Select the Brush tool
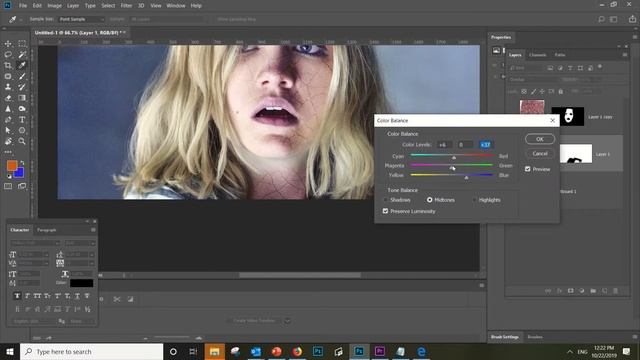Viewport: 640px width, 360px height. [22, 76]
